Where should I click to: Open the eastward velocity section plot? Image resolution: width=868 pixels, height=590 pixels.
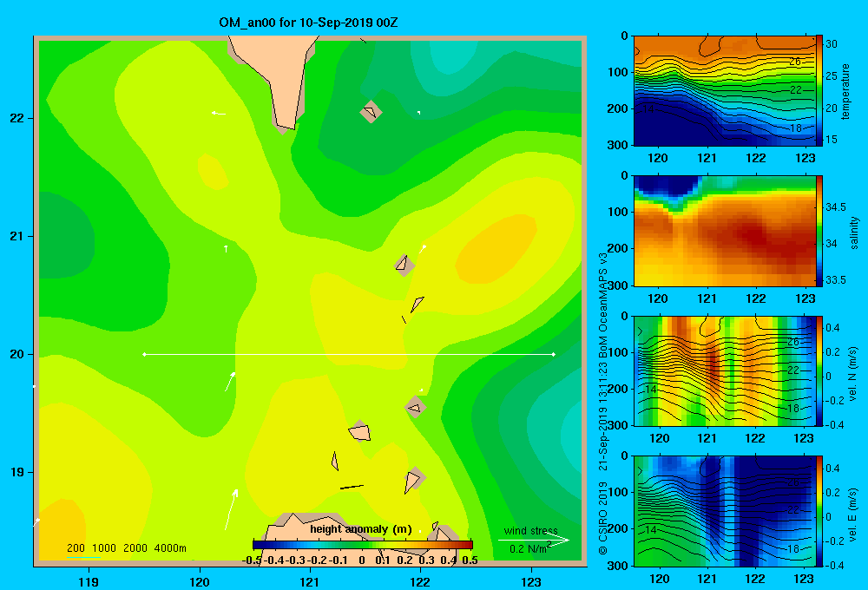(x=724, y=511)
